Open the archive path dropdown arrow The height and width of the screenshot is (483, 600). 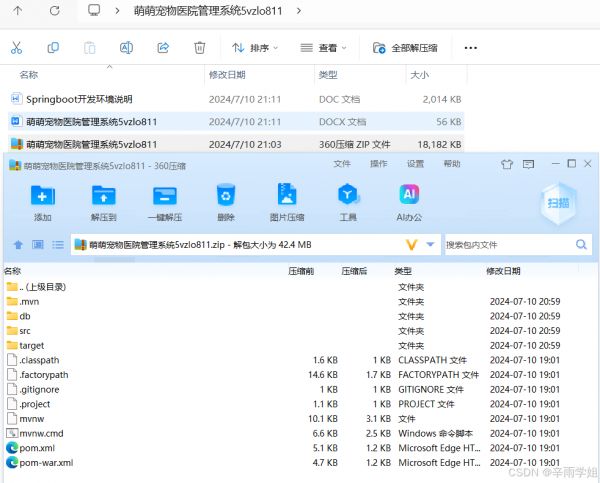(430, 244)
